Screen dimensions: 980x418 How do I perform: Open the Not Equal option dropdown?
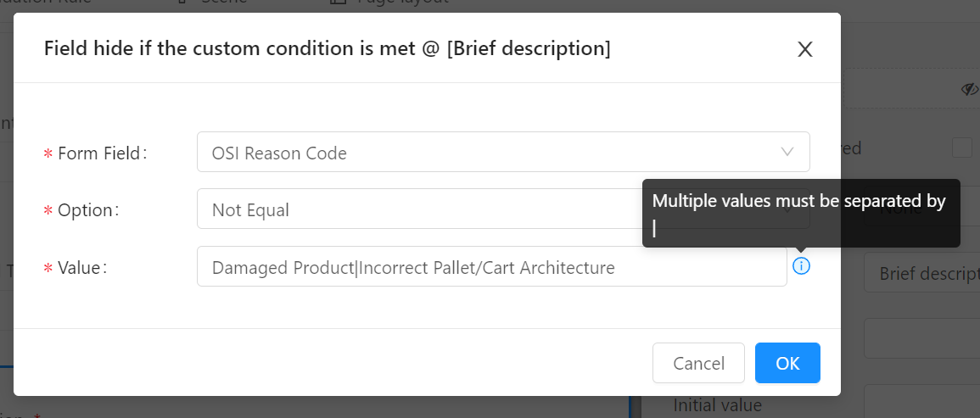[419, 209]
